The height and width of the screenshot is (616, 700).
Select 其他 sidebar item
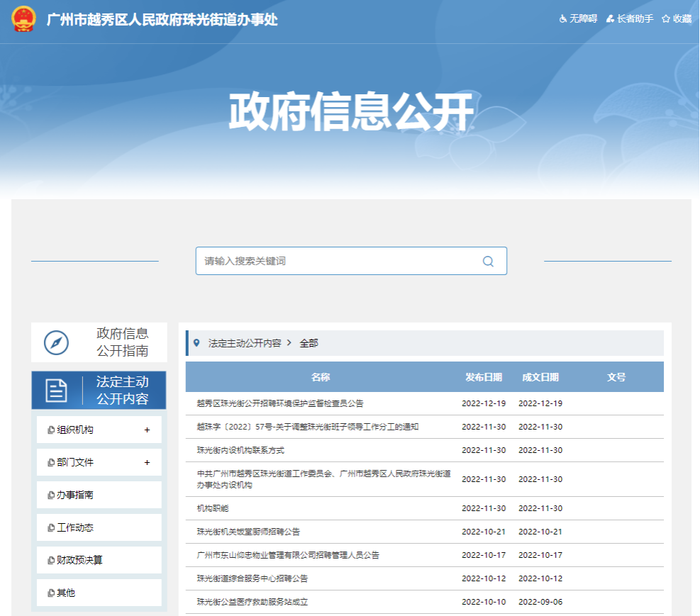(x=66, y=593)
